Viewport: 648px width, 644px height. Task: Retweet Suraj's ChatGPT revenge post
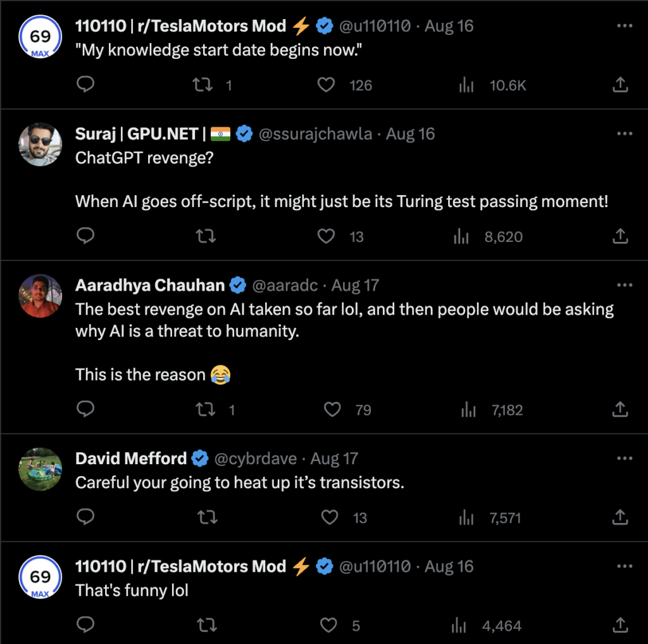click(x=206, y=236)
